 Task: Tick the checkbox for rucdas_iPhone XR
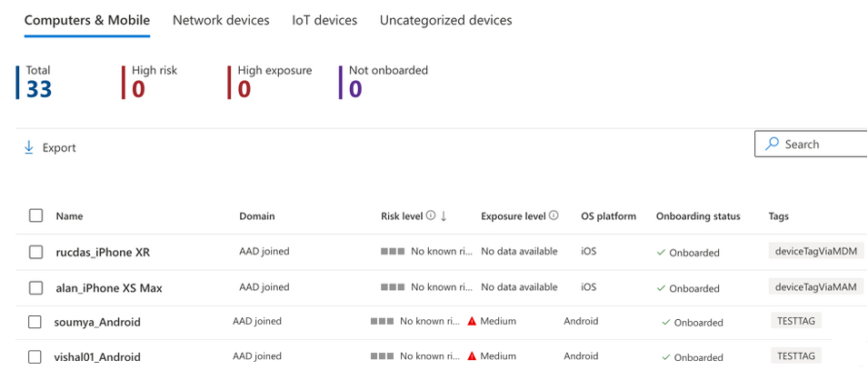pyautogui.click(x=36, y=252)
